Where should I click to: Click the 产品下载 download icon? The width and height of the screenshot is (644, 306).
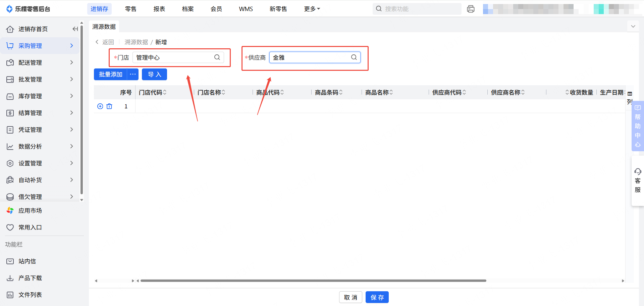tap(10, 278)
